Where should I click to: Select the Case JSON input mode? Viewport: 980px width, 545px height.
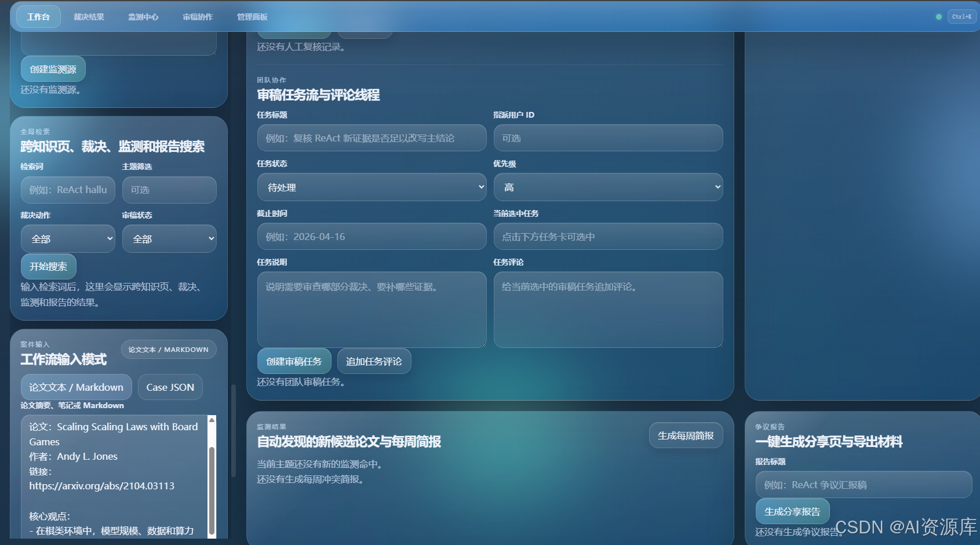point(170,387)
